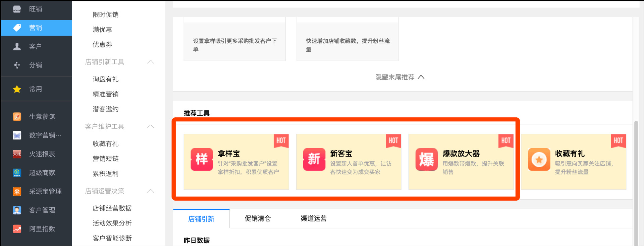Switch to the 促销清仓 tab
The height and width of the screenshot is (246, 644).
(258, 218)
